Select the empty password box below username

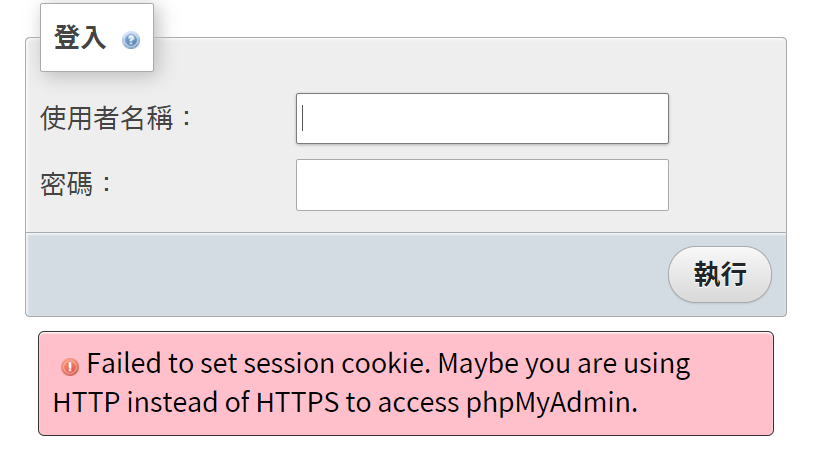coord(482,185)
